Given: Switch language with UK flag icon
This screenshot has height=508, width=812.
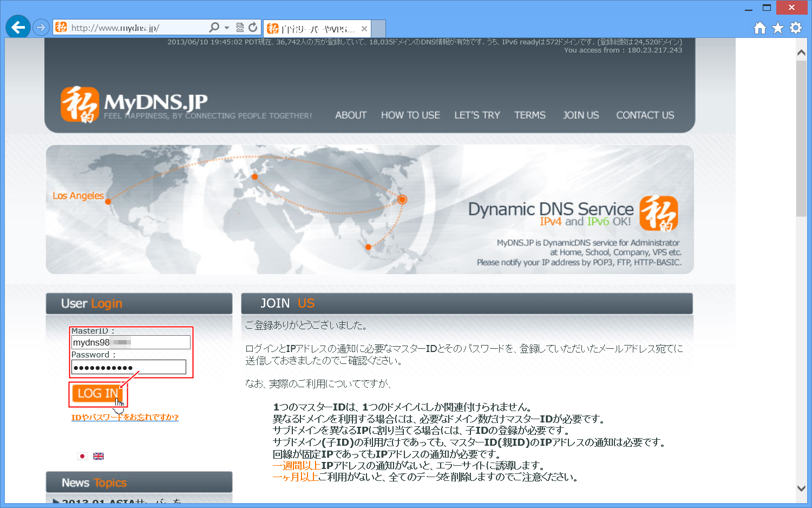Looking at the screenshot, I should click(99, 456).
